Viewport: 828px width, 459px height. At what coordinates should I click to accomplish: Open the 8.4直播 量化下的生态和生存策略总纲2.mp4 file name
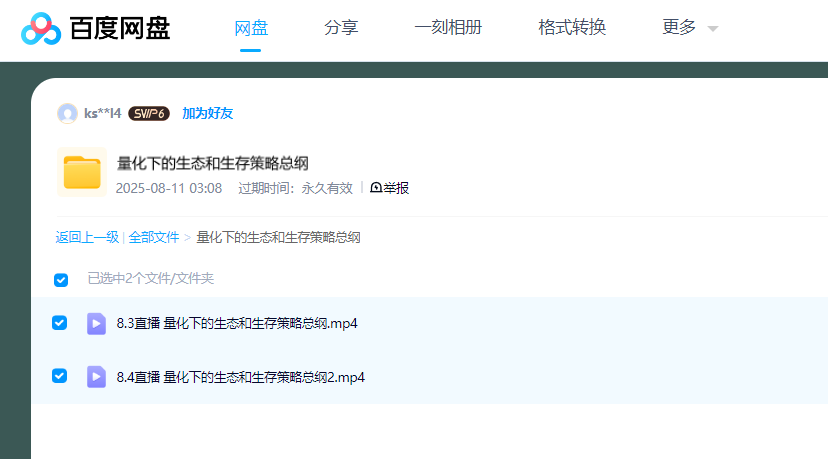point(240,377)
